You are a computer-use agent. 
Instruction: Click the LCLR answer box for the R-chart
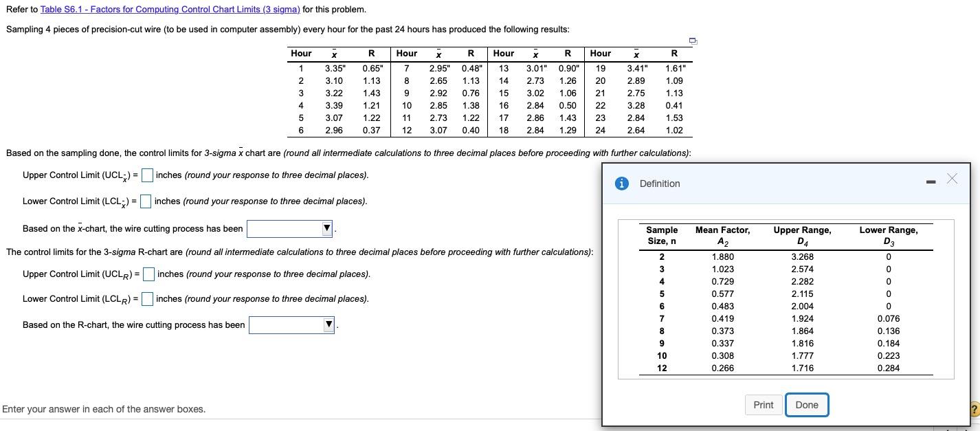pyautogui.click(x=146, y=298)
